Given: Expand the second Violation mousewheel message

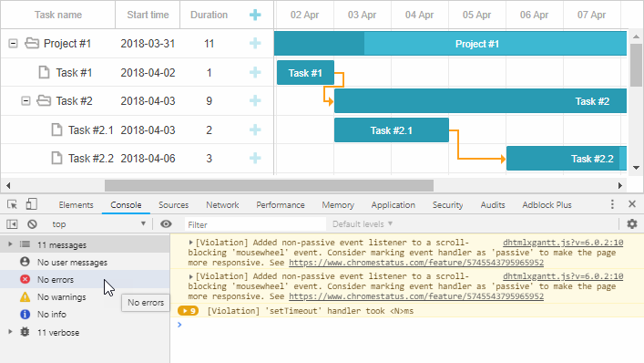Looking at the screenshot, I should coord(190,276).
